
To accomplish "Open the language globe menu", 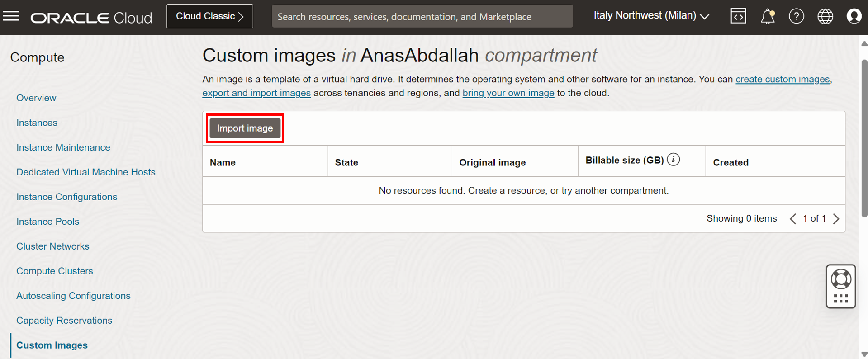I will click(x=825, y=17).
